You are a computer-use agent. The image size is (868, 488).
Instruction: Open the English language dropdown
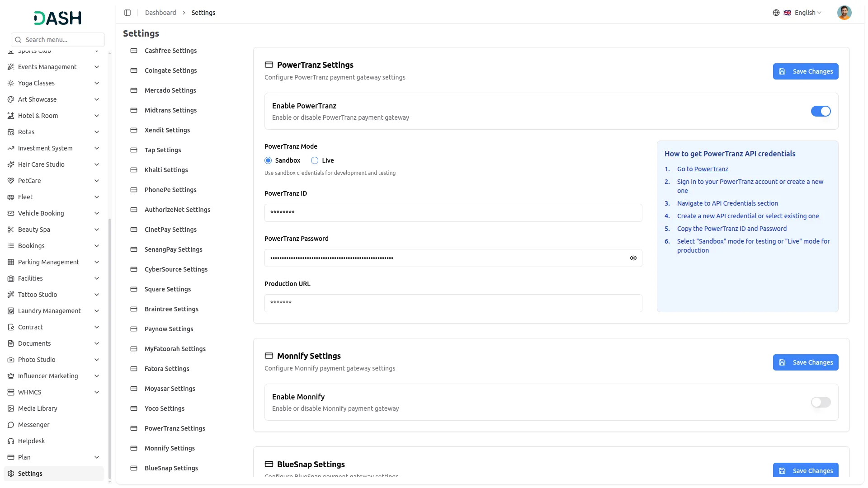(802, 13)
